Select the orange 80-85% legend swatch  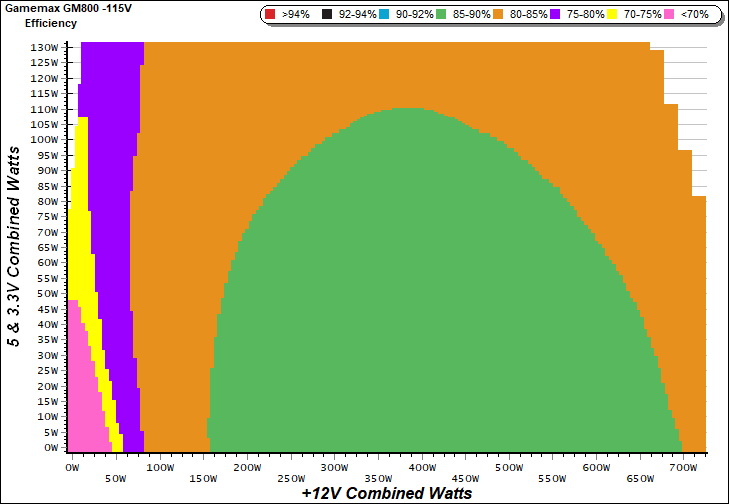pyautogui.click(x=504, y=15)
